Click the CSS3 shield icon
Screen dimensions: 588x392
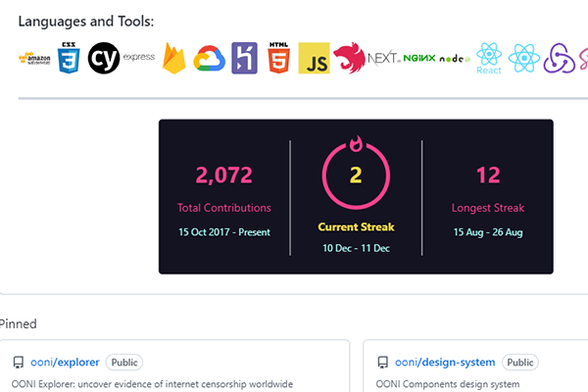click(69, 59)
